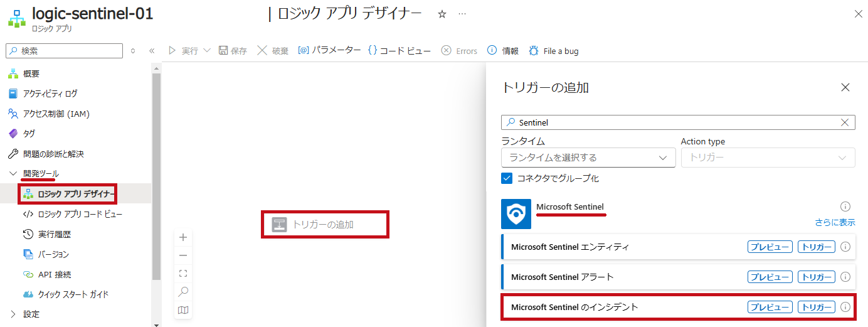Open アクセス制御 (IAM) menu item
Image resolution: width=868 pixels, height=327 pixels.
tap(56, 114)
